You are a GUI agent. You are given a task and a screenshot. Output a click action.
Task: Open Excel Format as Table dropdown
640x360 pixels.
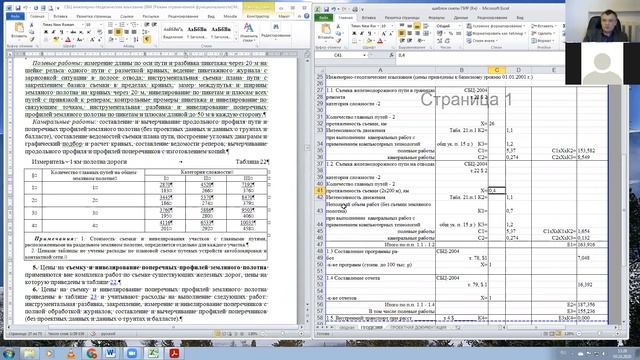click(496, 33)
